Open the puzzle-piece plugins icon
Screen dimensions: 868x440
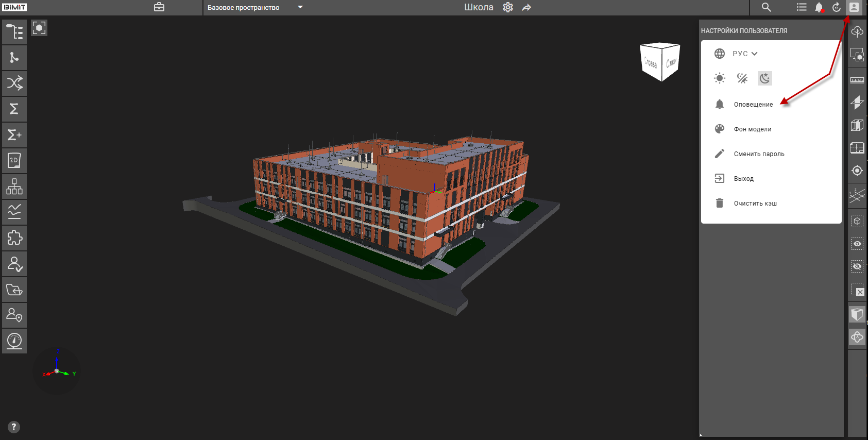(14, 238)
